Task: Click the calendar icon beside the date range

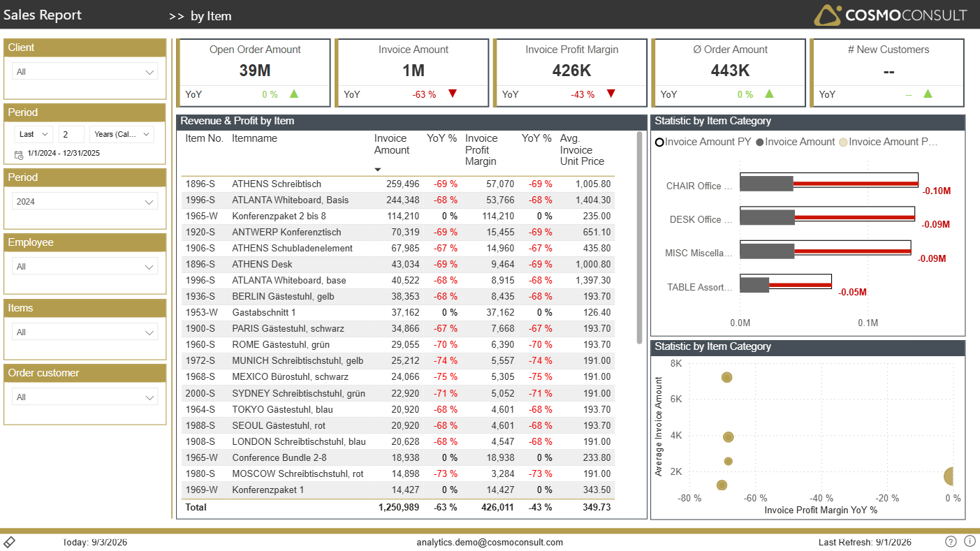Action: 19,155
